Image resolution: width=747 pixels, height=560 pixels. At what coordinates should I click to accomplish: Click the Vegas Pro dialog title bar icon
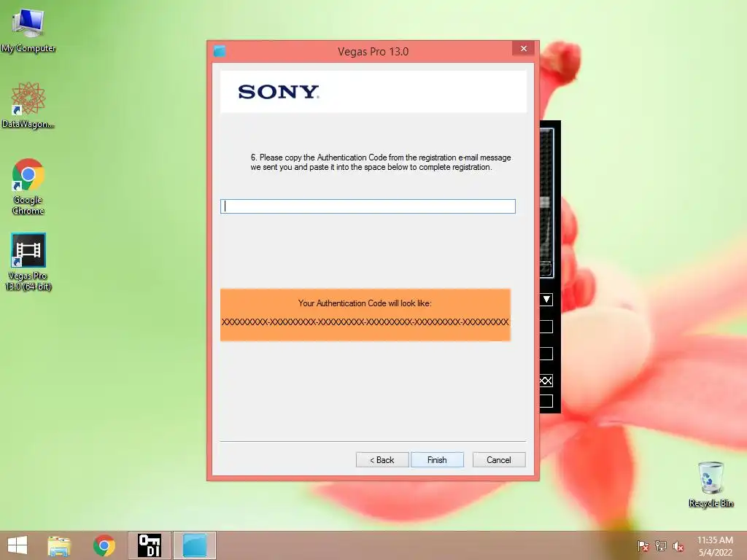pos(220,51)
